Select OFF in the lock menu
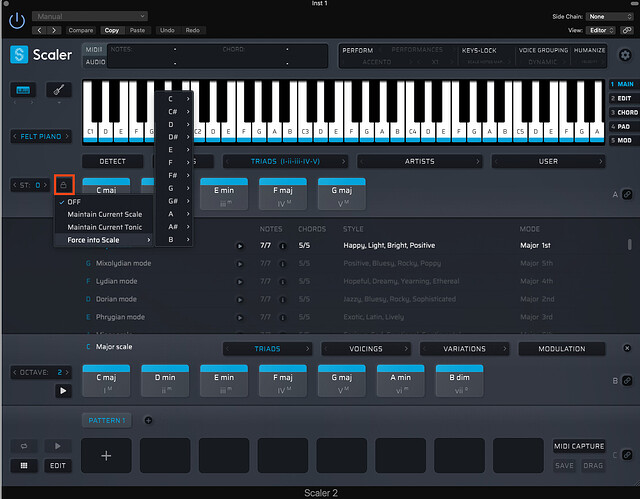640x499 pixels. (x=104, y=202)
